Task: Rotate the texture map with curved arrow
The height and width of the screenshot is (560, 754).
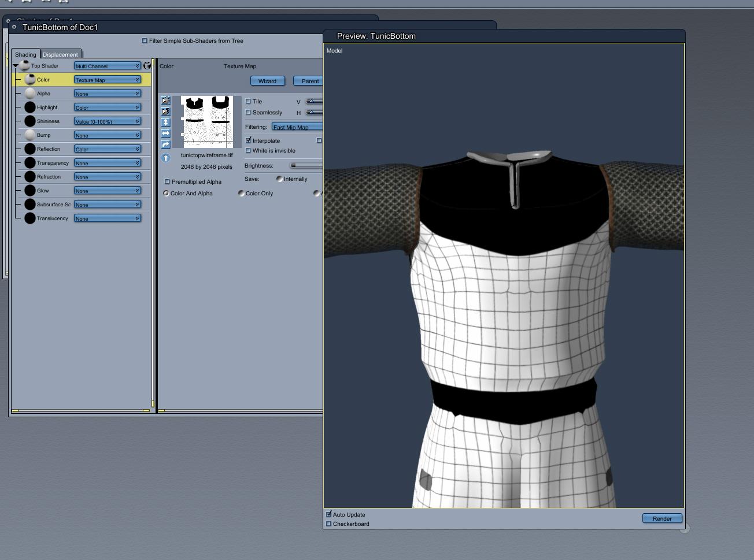Action: pos(166,144)
